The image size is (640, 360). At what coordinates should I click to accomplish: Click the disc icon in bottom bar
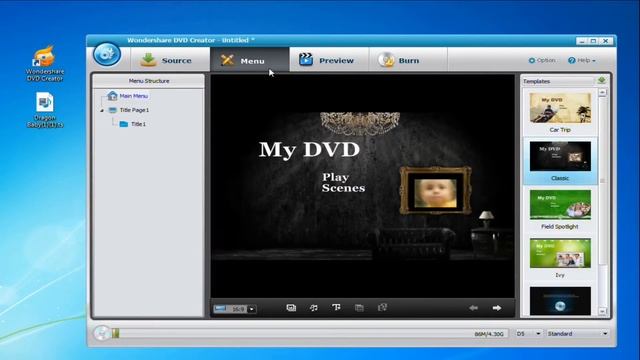pos(101,333)
